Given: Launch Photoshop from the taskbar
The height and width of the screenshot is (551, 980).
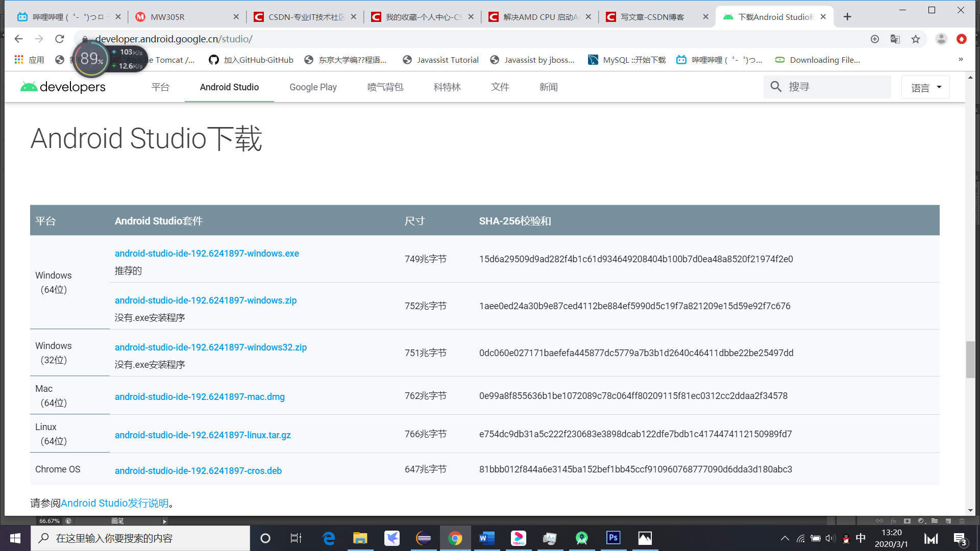Looking at the screenshot, I should tap(612, 538).
